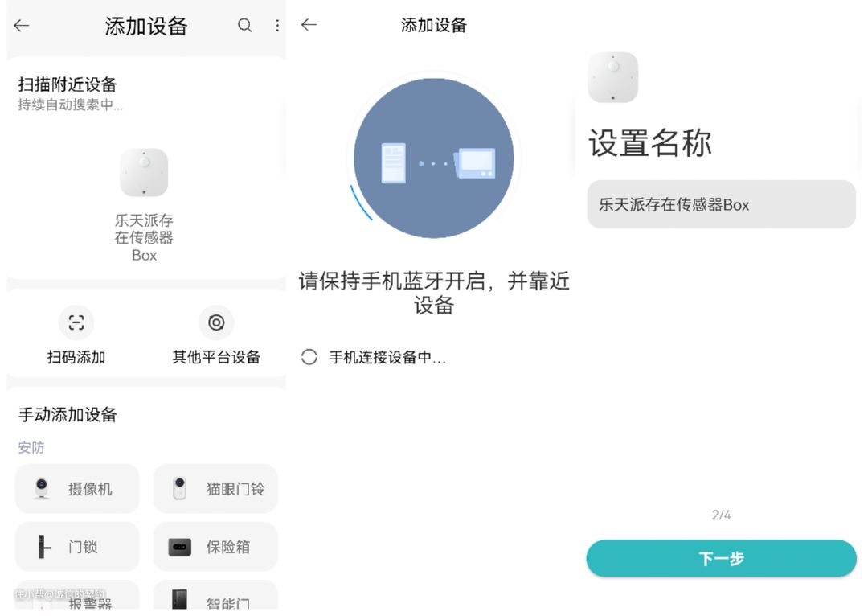Viewport: 868px width, 616px height.
Task: Tap the back arrow on the left 添加设备 screen
Action: [x=22, y=26]
